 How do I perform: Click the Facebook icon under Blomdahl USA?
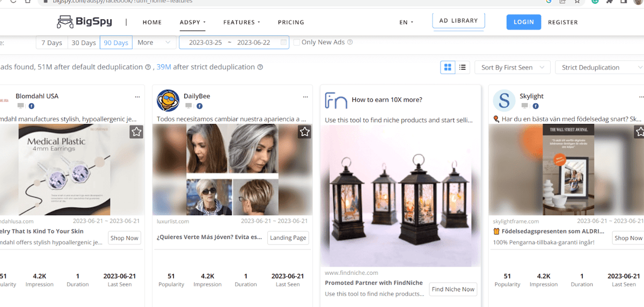[x=32, y=106]
